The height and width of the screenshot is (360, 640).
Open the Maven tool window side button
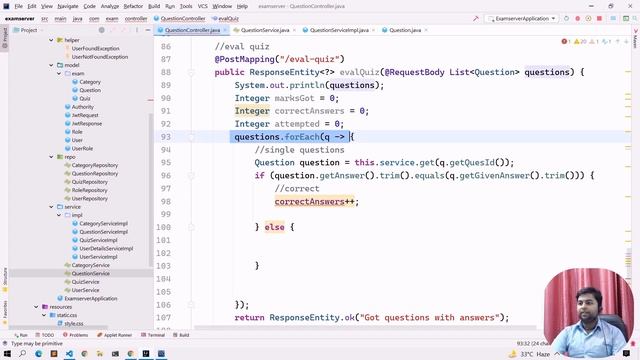click(635, 39)
